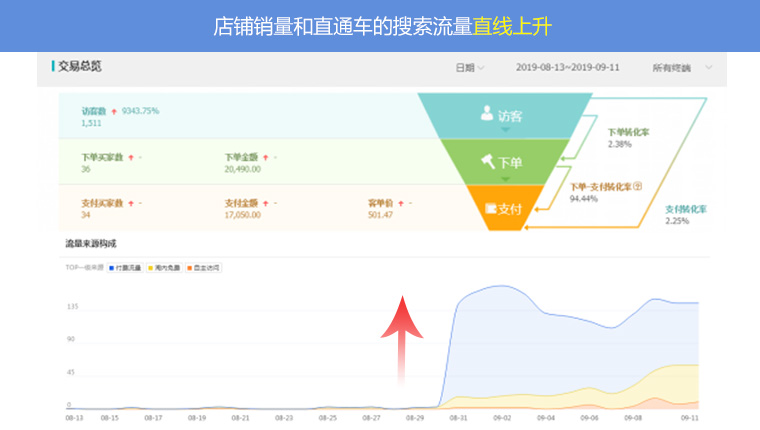Click the 下单转化率 label
760x430 pixels.
[628, 132]
